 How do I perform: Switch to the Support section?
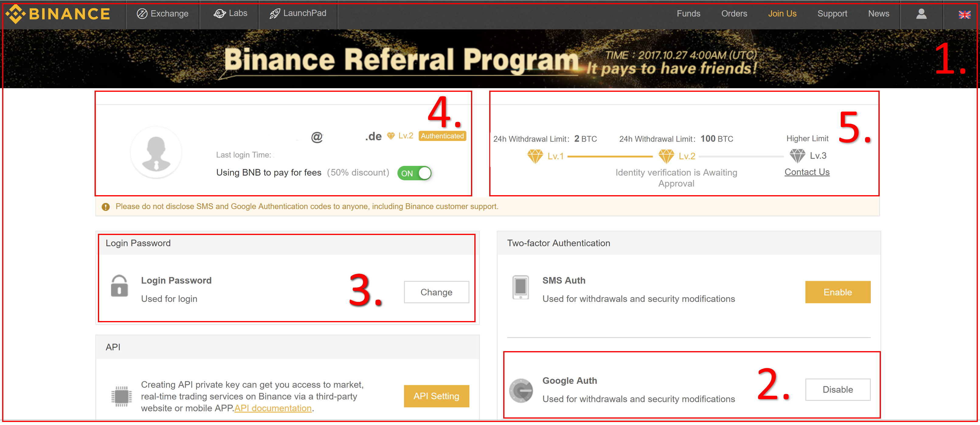(x=833, y=13)
